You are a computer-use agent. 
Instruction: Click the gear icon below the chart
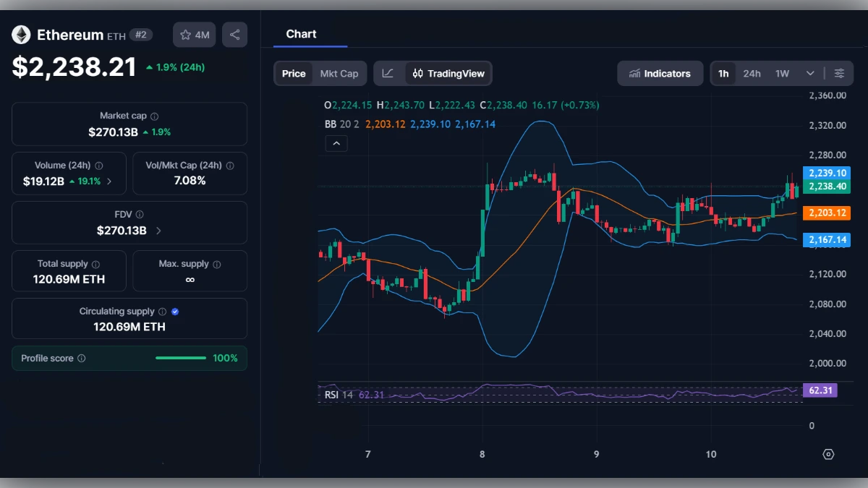828,454
